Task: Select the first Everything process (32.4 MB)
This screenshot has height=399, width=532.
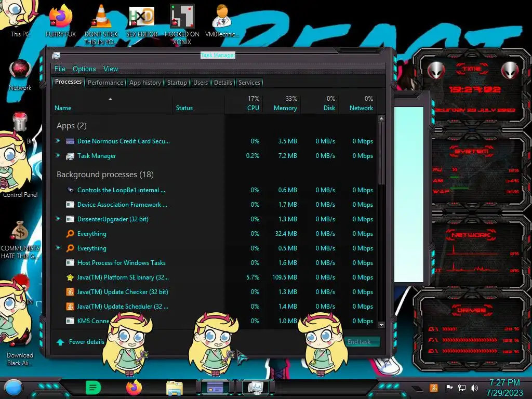Action: coord(215,234)
